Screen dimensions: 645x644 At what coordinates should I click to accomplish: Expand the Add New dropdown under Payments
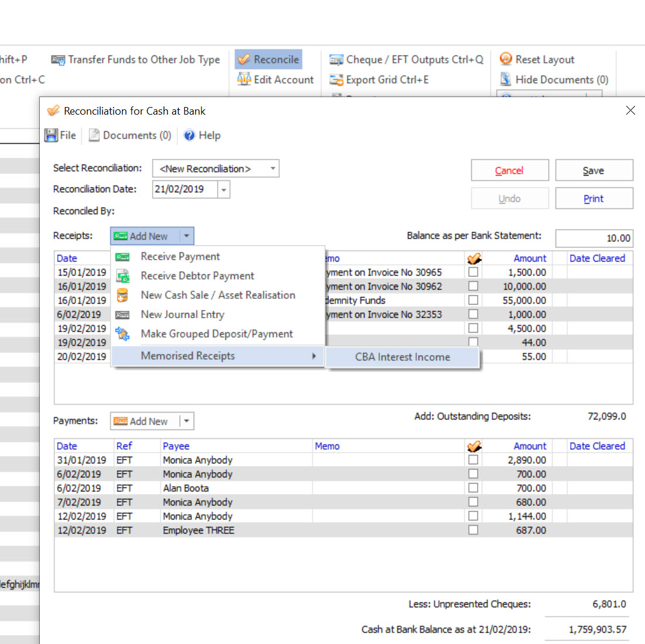[x=186, y=421]
